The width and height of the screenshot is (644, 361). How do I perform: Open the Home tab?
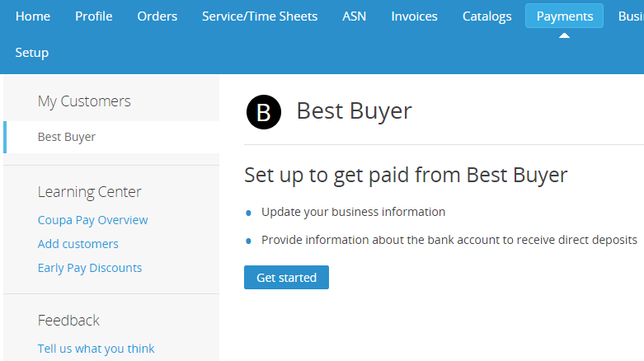[33, 16]
